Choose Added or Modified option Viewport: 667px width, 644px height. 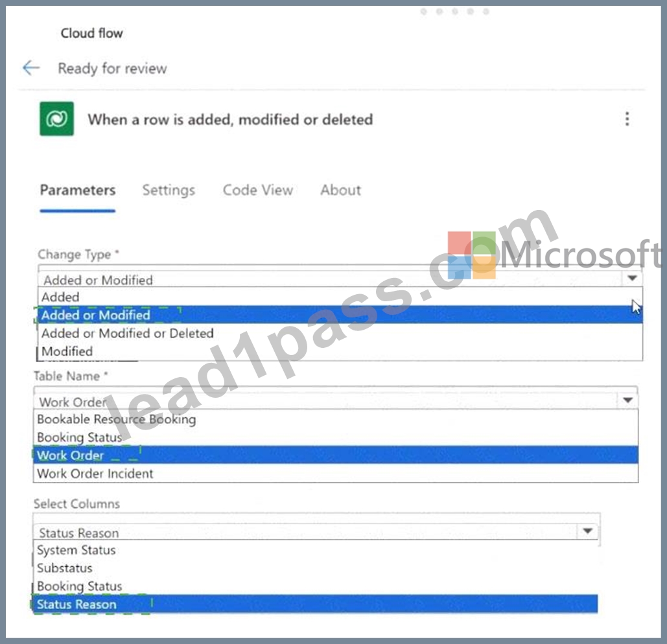pos(340,315)
